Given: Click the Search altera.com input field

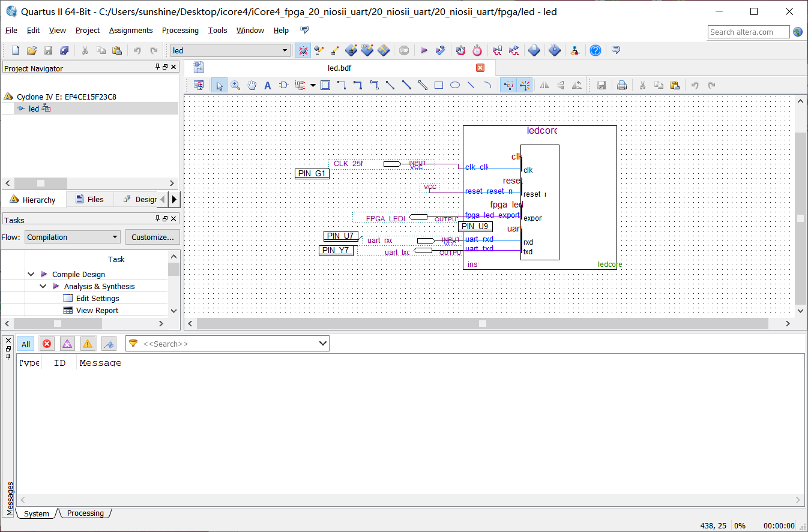Looking at the screenshot, I should click(x=749, y=32).
